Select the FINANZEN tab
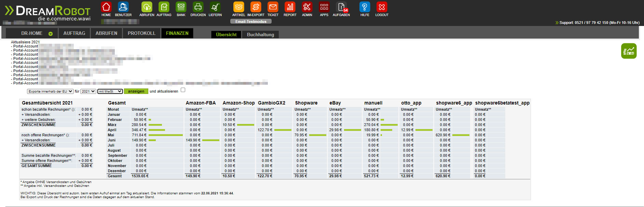644x207 pixels. pos(177,33)
